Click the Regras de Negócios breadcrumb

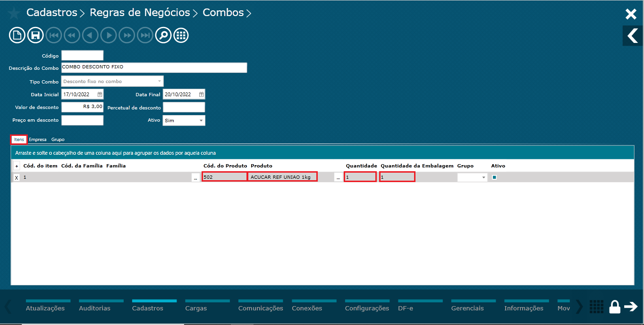[x=140, y=13]
